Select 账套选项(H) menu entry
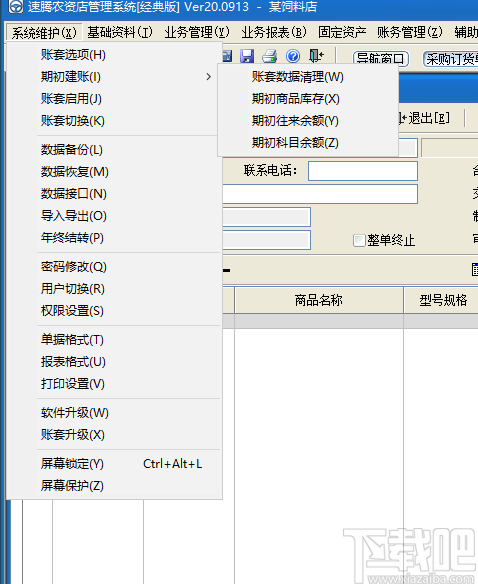This screenshot has height=584, width=478. pyautogui.click(x=114, y=55)
